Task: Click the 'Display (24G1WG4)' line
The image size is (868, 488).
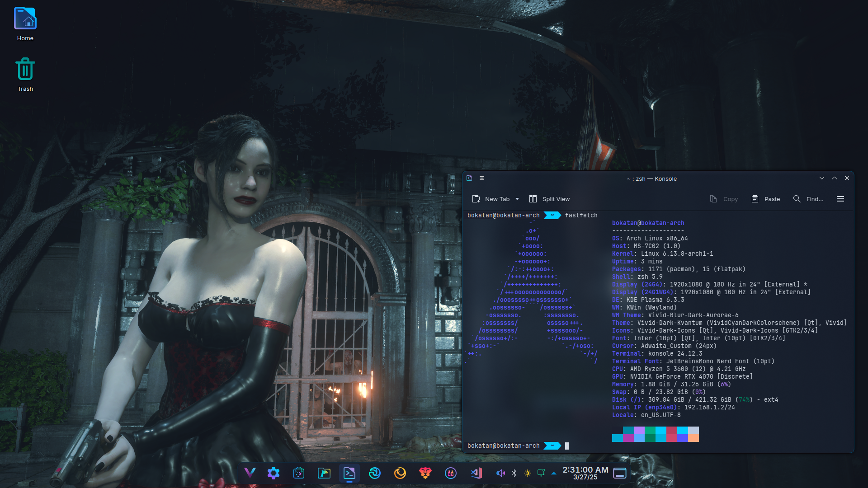Action: (x=712, y=292)
